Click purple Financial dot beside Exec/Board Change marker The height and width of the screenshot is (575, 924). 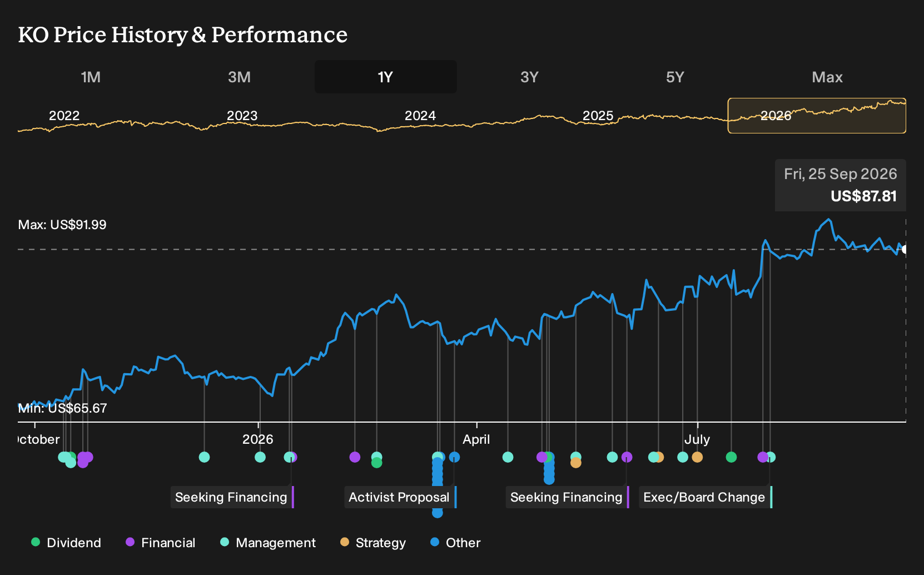pos(763,457)
